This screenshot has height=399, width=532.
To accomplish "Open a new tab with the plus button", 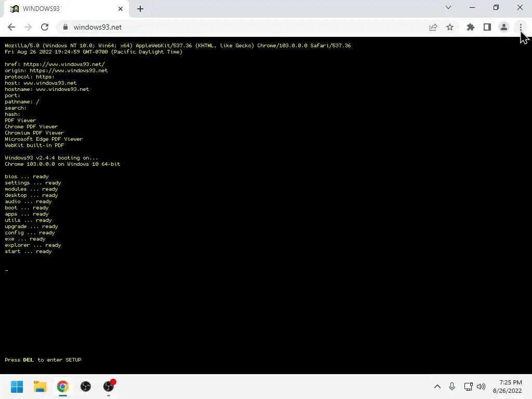I will [140, 9].
